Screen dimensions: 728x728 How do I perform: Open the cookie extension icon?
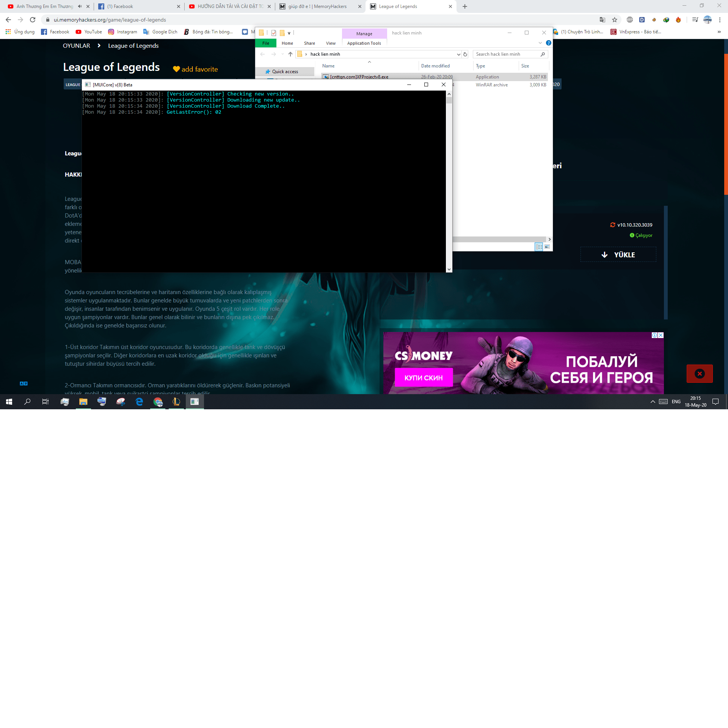(x=654, y=20)
